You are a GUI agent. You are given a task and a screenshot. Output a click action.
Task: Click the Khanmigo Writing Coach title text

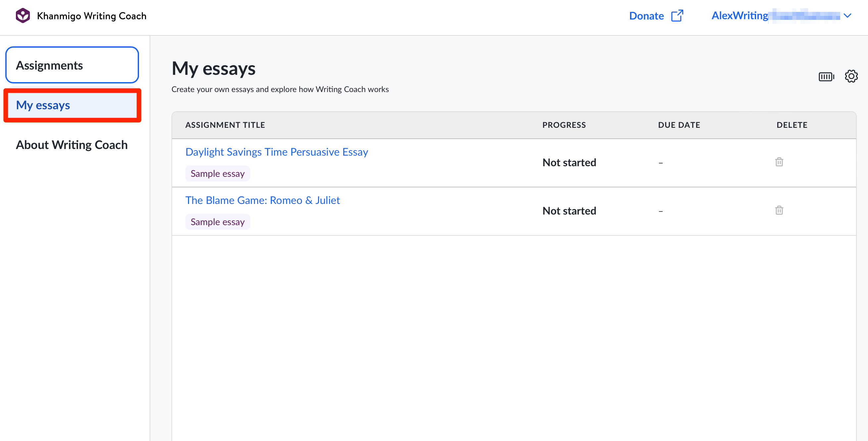pos(91,16)
